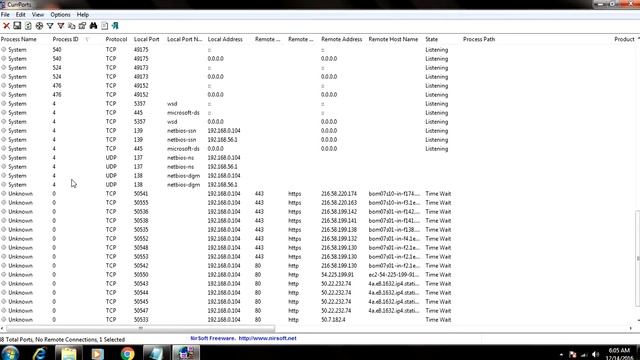640x360 pixels.
Task: Switch to CurrPorts taskbar button
Action: (x=186, y=353)
